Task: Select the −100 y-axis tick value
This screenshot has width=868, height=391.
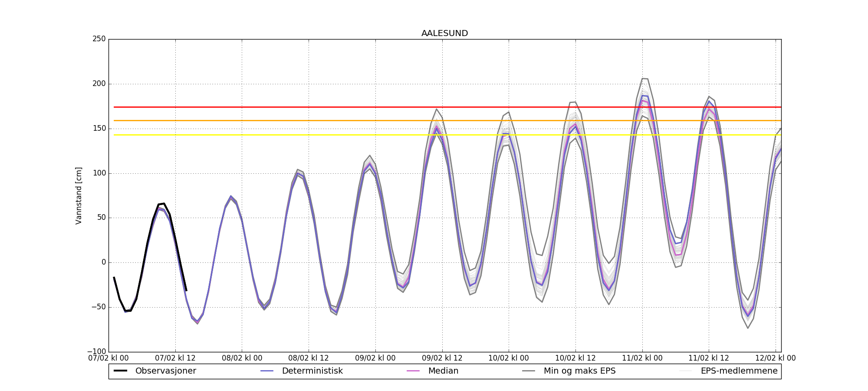Action: point(96,351)
